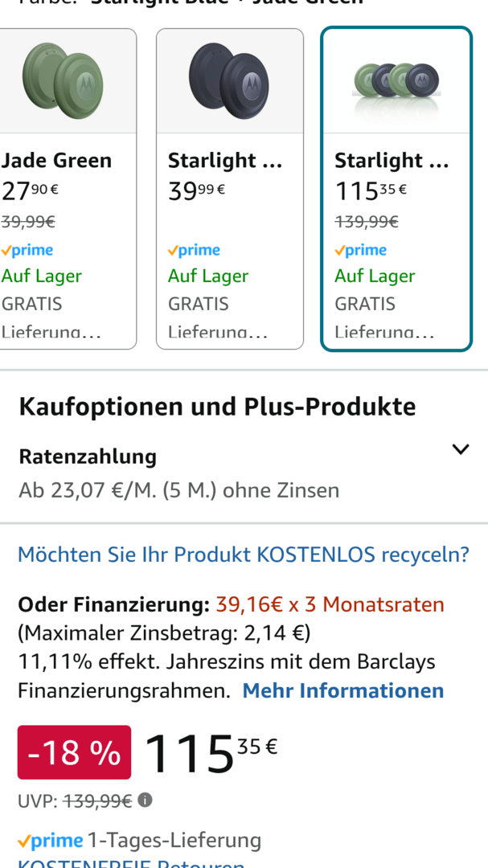The height and width of the screenshot is (868, 488).
Task: Click the prime logo in Jade Green card
Action: [27, 250]
